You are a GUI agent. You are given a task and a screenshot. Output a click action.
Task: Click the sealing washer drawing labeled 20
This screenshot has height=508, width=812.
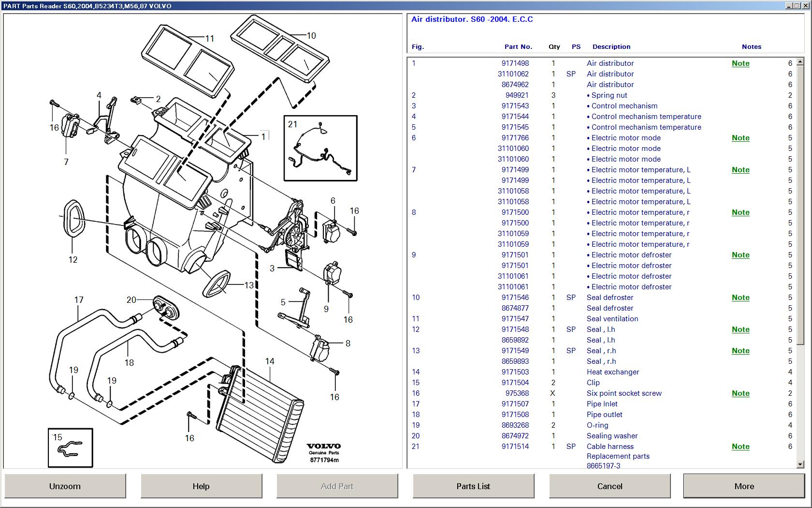165,308
